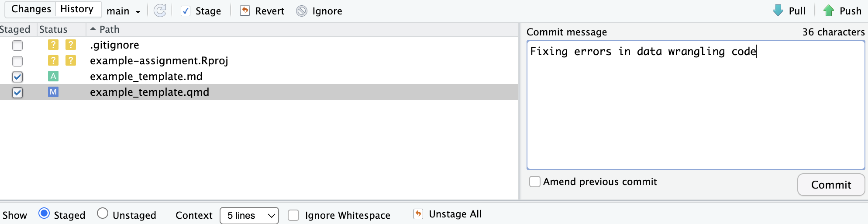This screenshot has width=868, height=224.
Task: Select the Unstaged radio button
Action: (103, 213)
